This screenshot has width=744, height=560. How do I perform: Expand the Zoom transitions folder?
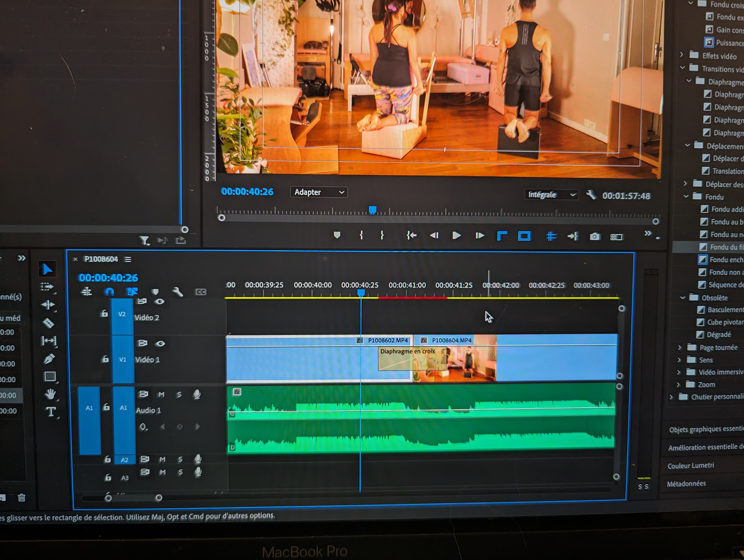pos(678,384)
